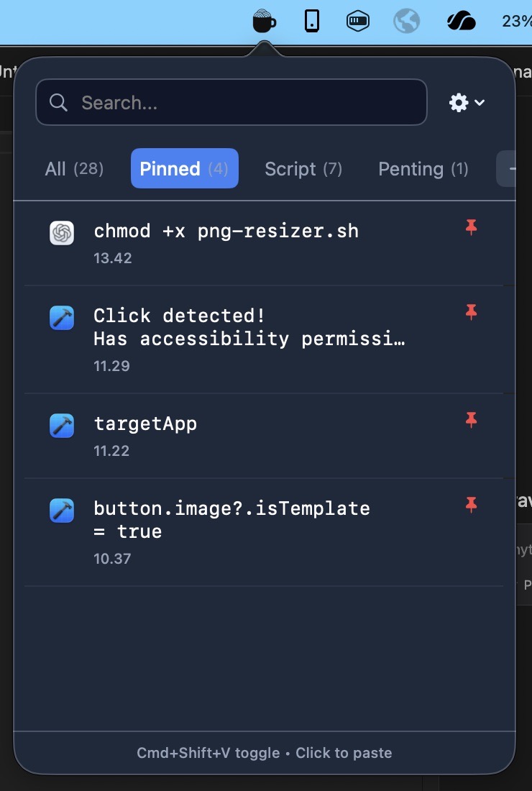Screen dimensions: 532x791
Task: Expand the truncated accessibility permission entry
Action: [x=248, y=339]
